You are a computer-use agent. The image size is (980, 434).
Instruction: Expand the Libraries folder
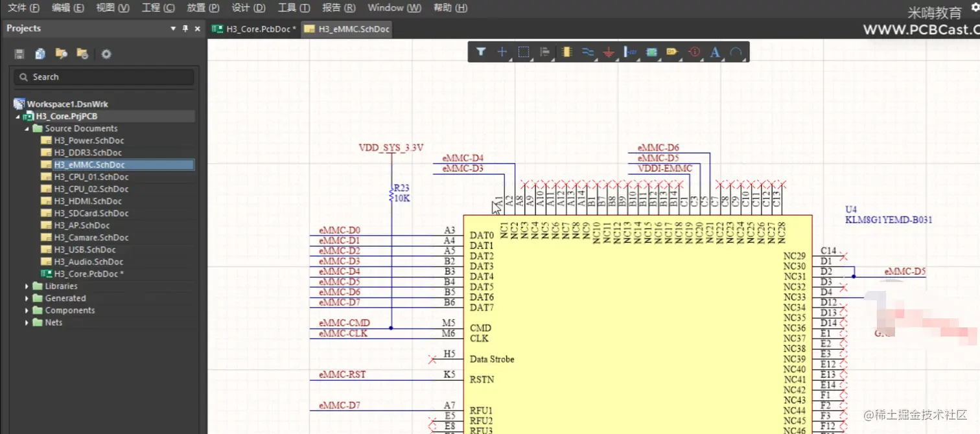point(27,286)
